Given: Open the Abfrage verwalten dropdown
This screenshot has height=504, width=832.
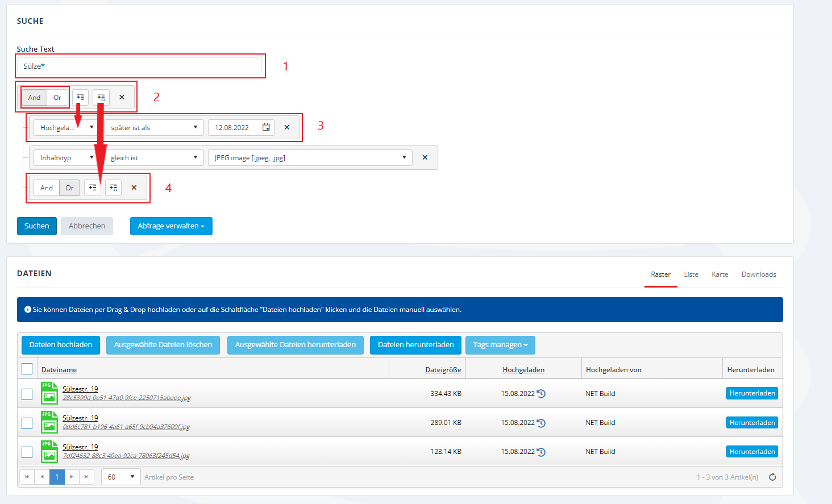Looking at the screenshot, I should [x=170, y=226].
